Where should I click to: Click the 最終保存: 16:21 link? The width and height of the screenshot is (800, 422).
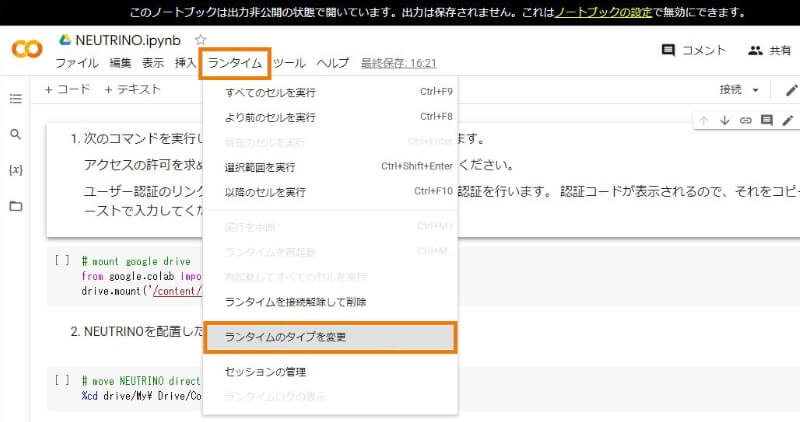398,63
